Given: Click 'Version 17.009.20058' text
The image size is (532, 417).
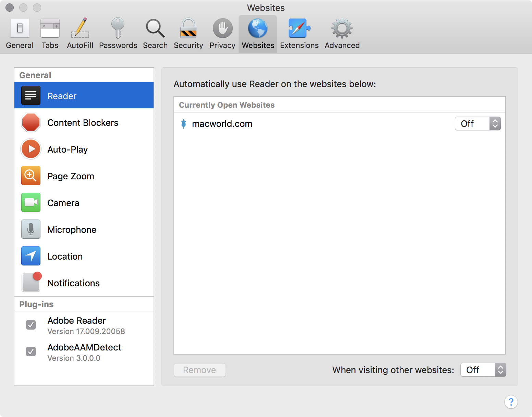Looking at the screenshot, I should point(86,331).
